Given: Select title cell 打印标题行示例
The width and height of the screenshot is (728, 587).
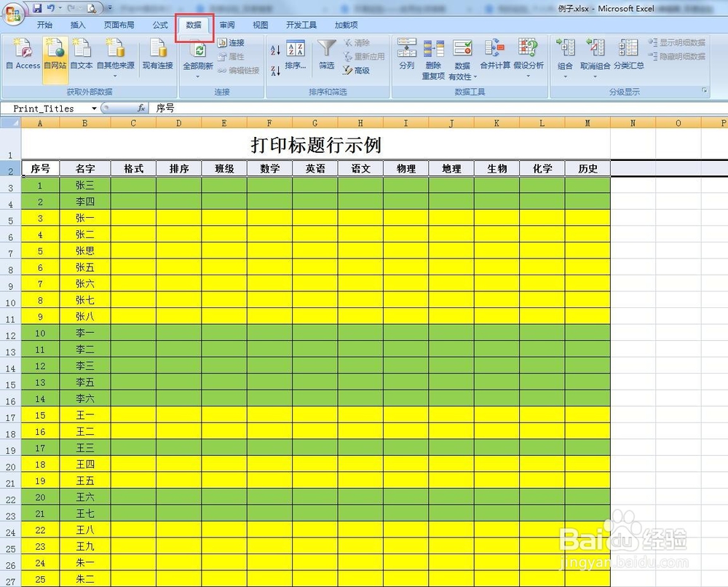Looking at the screenshot, I should 316,144.
